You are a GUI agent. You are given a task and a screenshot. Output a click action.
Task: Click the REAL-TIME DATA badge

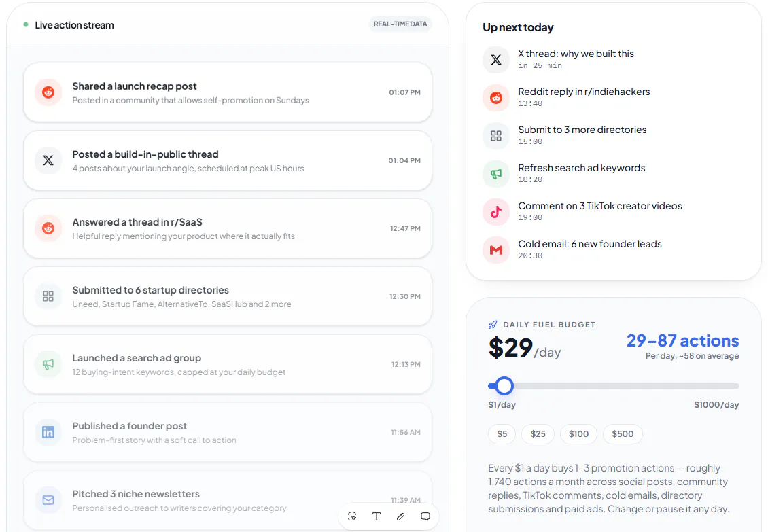point(400,24)
